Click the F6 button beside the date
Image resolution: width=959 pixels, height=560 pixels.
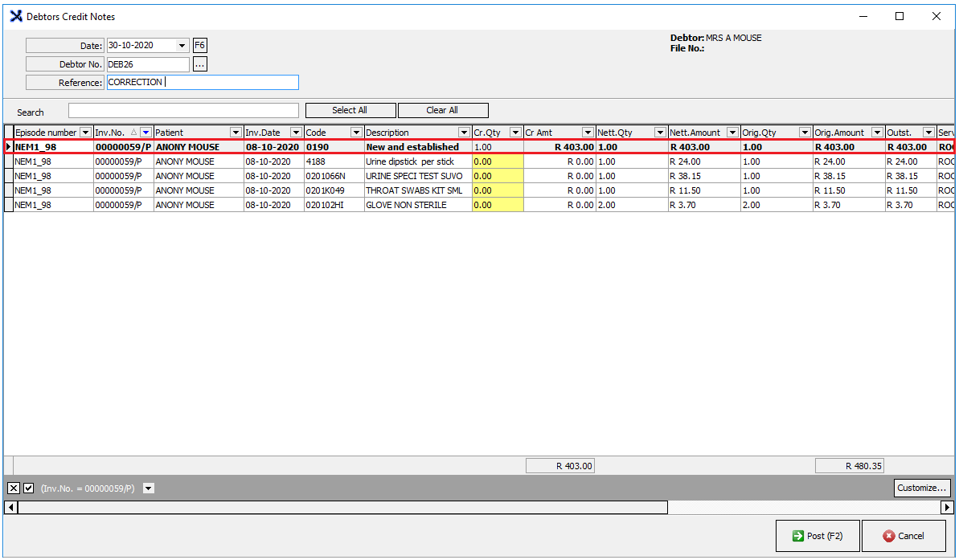tap(200, 46)
